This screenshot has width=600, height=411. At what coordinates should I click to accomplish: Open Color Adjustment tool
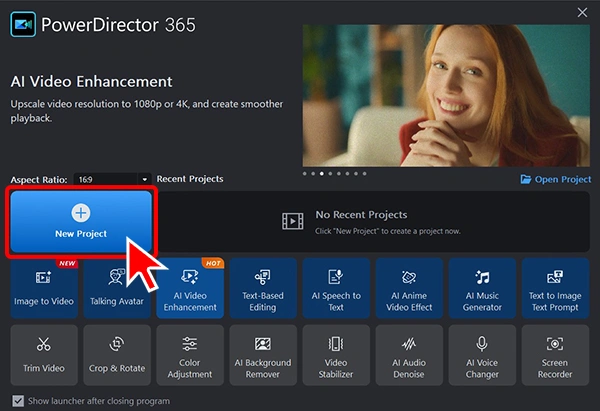[190, 355]
